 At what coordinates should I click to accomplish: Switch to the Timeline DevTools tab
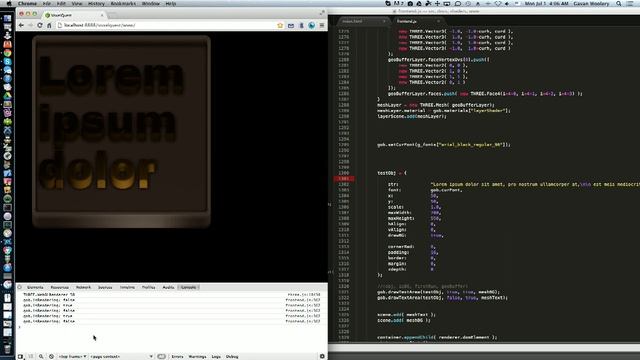point(127,287)
